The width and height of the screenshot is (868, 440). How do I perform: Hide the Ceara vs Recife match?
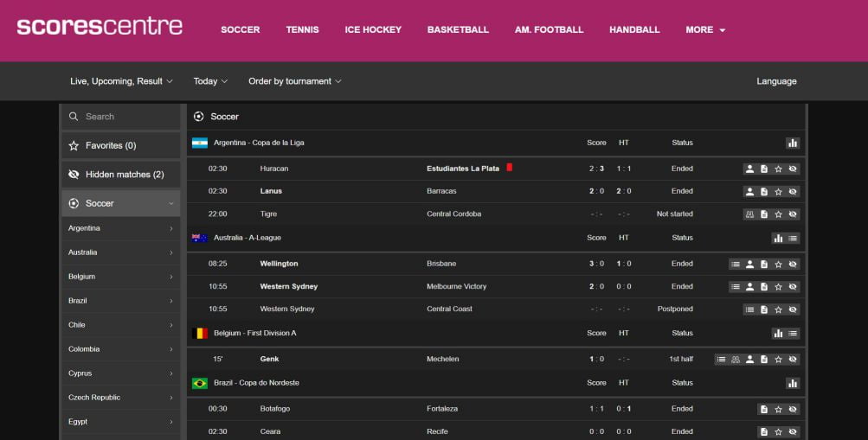[x=793, y=431]
